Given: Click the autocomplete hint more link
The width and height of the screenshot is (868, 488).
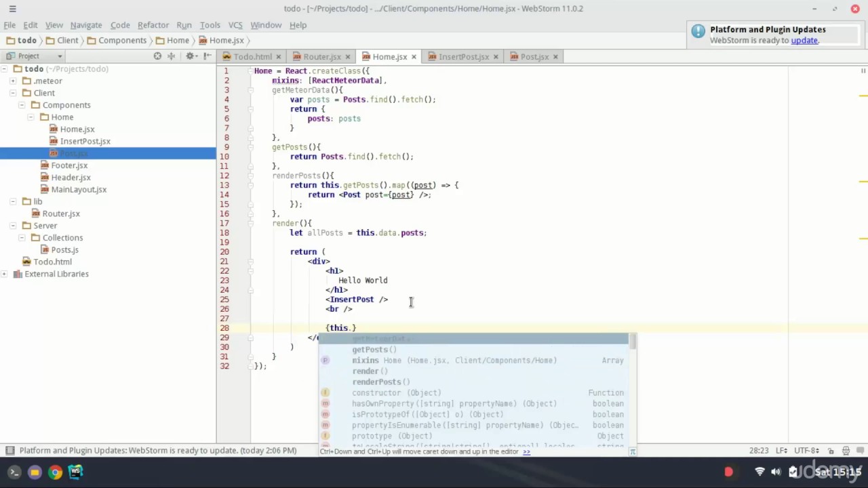Looking at the screenshot, I should 526,451.
